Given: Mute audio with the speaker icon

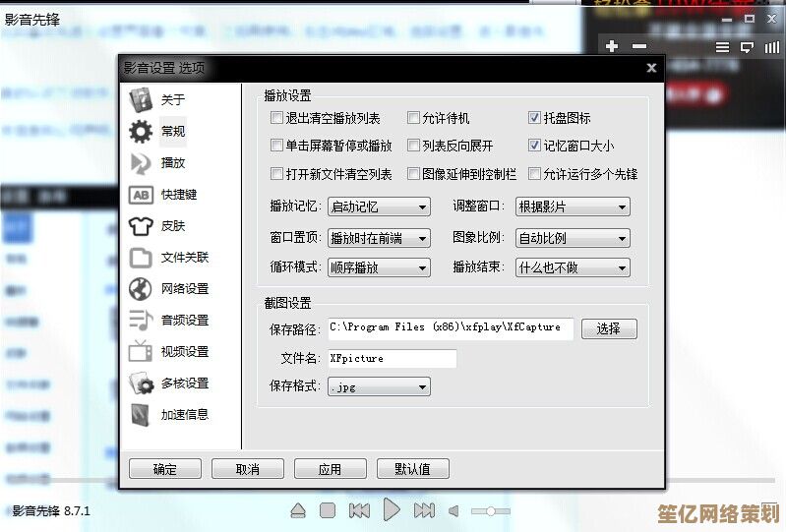Looking at the screenshot, I should (453, 510).
